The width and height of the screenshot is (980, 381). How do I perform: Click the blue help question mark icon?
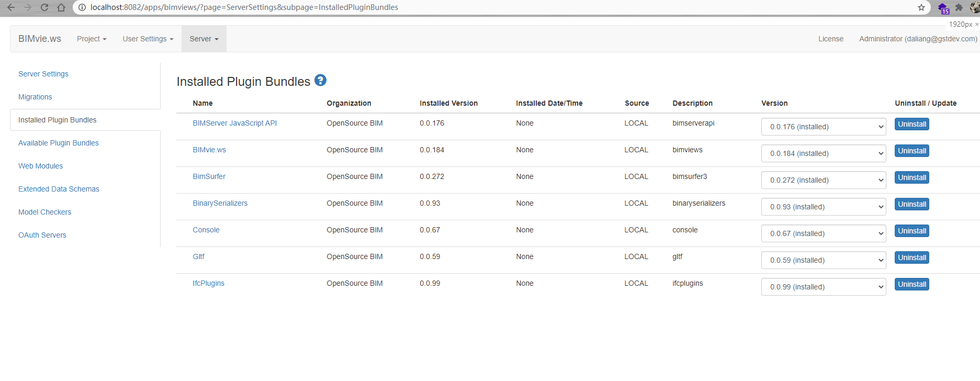[320, 80]
